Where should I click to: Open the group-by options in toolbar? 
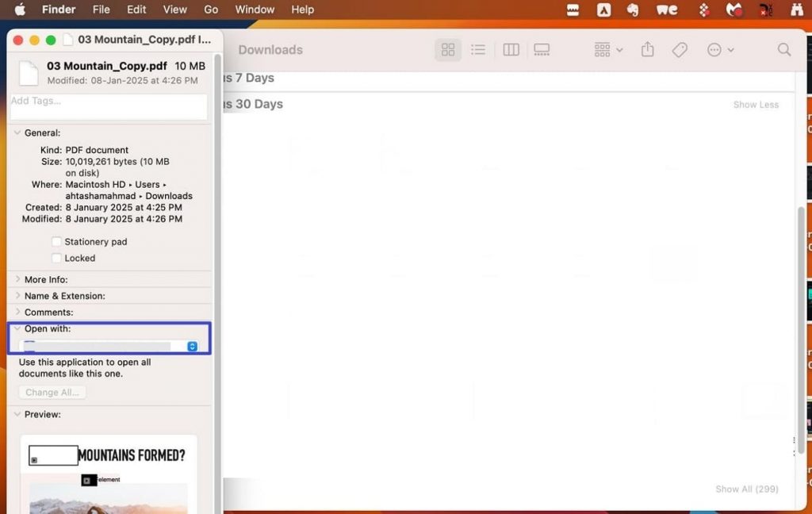[607, 49]
